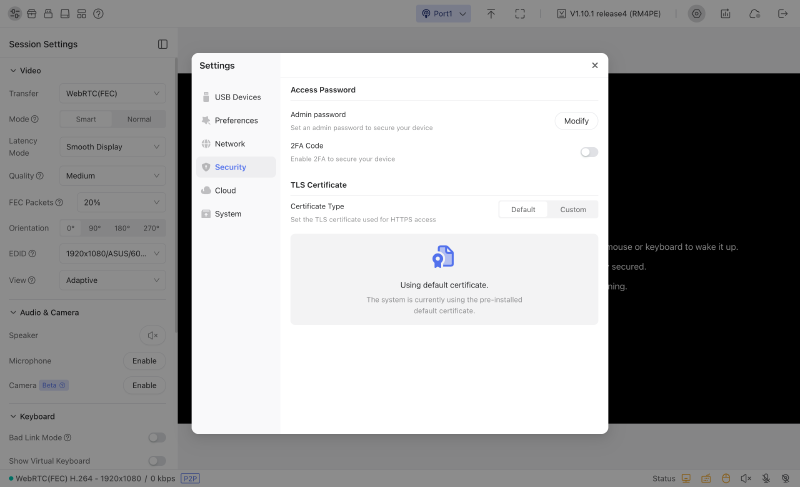The height and width of the screenshot is (487, 800).
Task: Switch to the Network settings section
Action: (x=236, y=144)
